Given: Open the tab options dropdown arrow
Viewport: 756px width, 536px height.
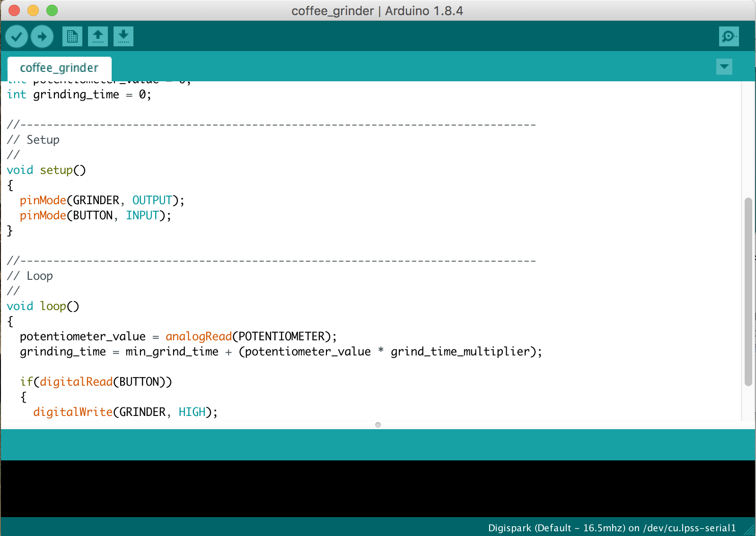Looking at the screenshot, I should (x=724, y=67).
